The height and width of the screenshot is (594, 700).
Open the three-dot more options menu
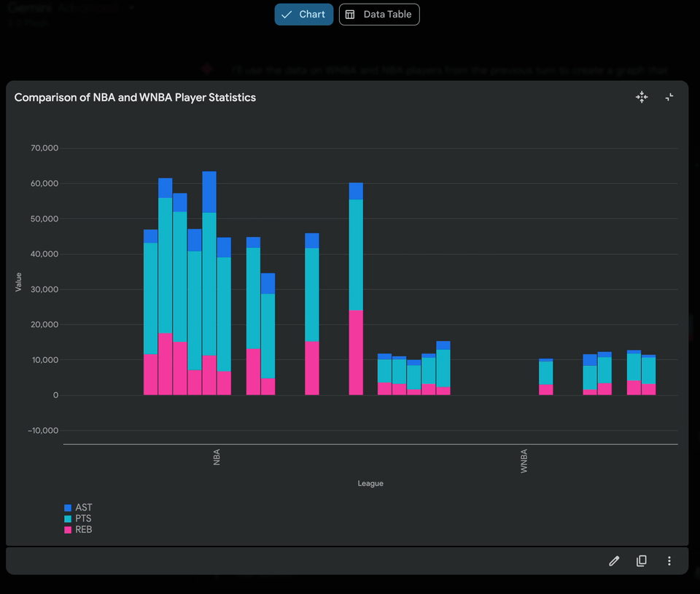pos(669,561)
